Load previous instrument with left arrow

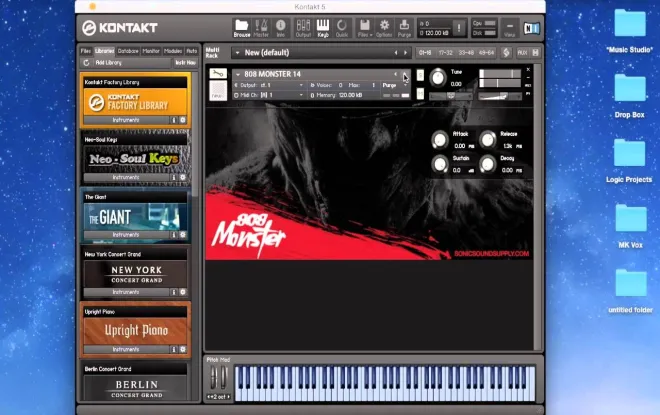click(395, 74)
